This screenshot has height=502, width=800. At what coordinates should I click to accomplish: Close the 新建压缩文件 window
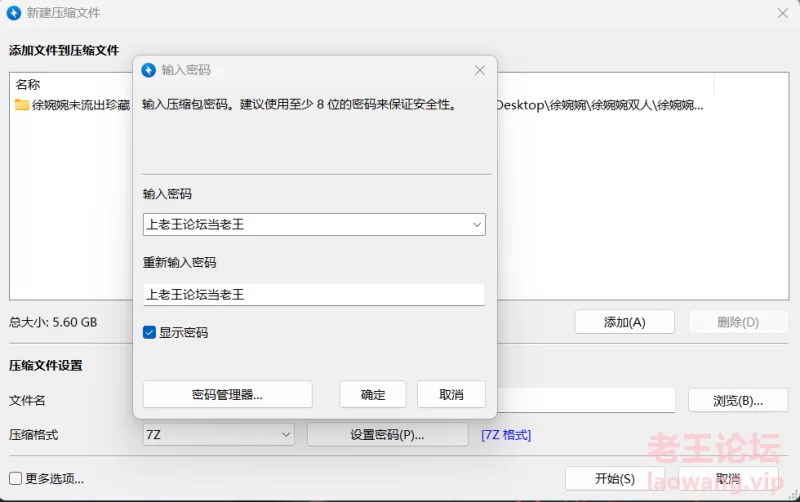point(783,13)
